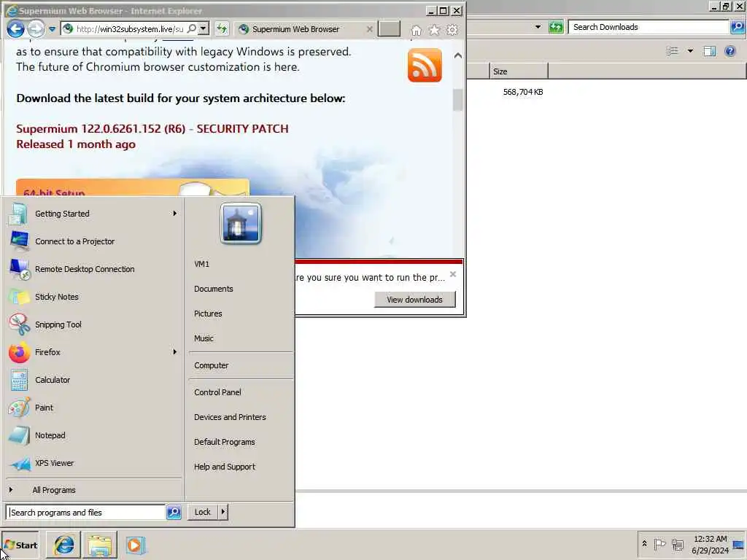The width and height of the screenshot is (747, 560).
Task: Open favorites via the star icon
Action: [x=435, y=30]
